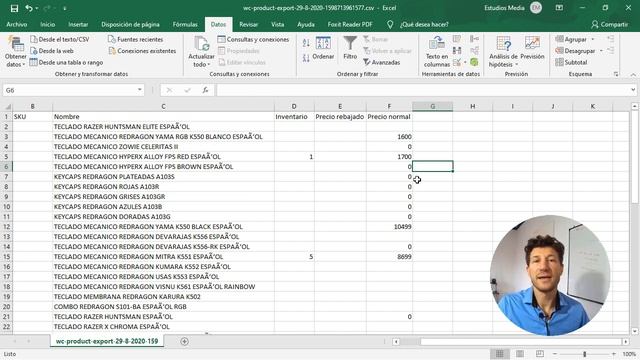This screenshot has width=640, height=360.
Task: Switch to the Inicio tab
Action: (47, 24)
